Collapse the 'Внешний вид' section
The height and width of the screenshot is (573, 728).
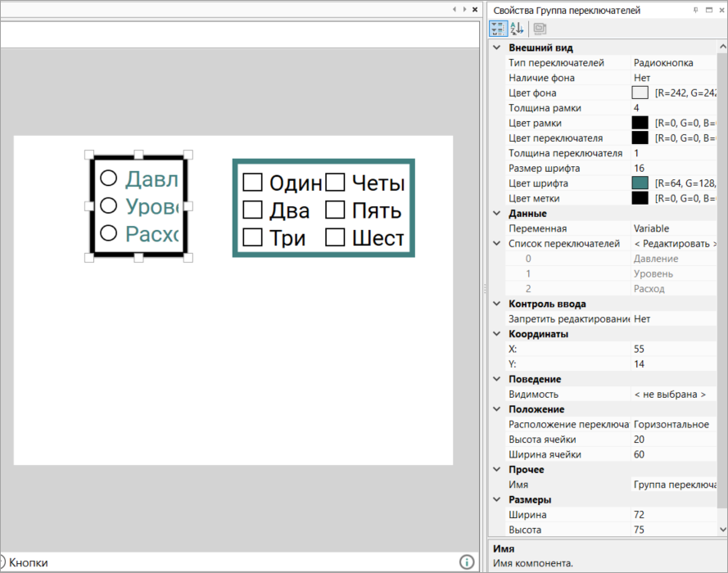(x=496, y=48)
